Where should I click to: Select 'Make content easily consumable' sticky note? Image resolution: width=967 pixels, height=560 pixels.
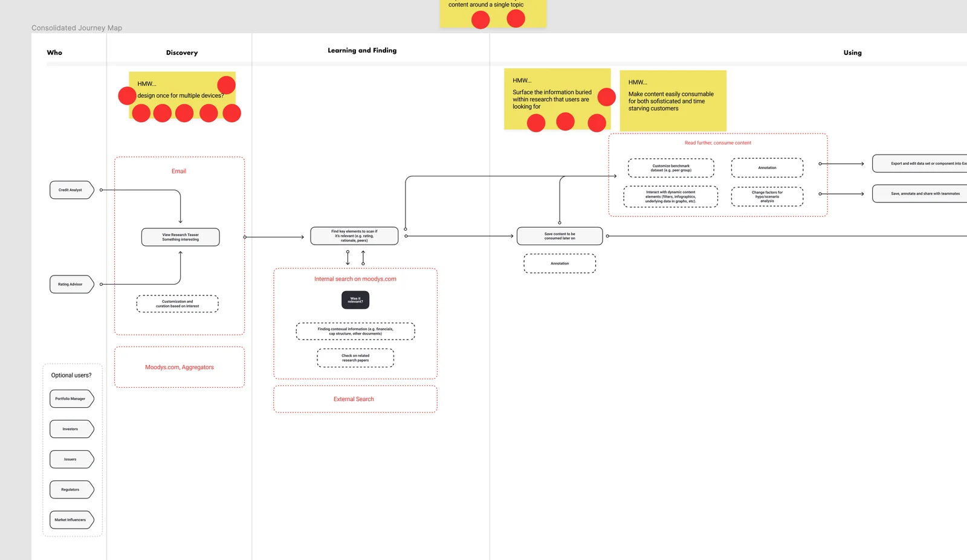[673, 101]
